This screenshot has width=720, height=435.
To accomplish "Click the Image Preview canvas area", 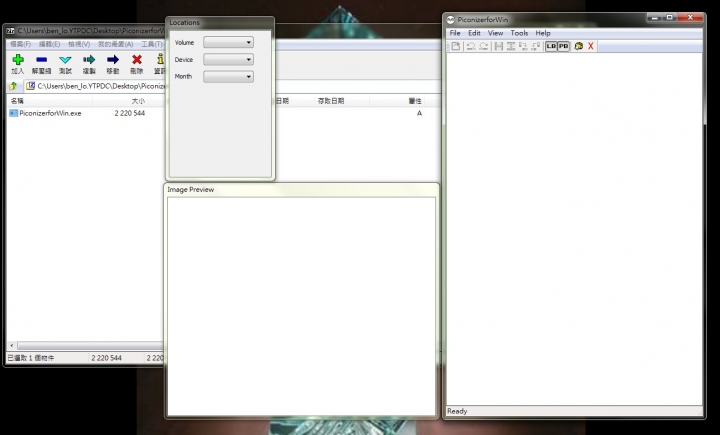I will tap(301, 306).
